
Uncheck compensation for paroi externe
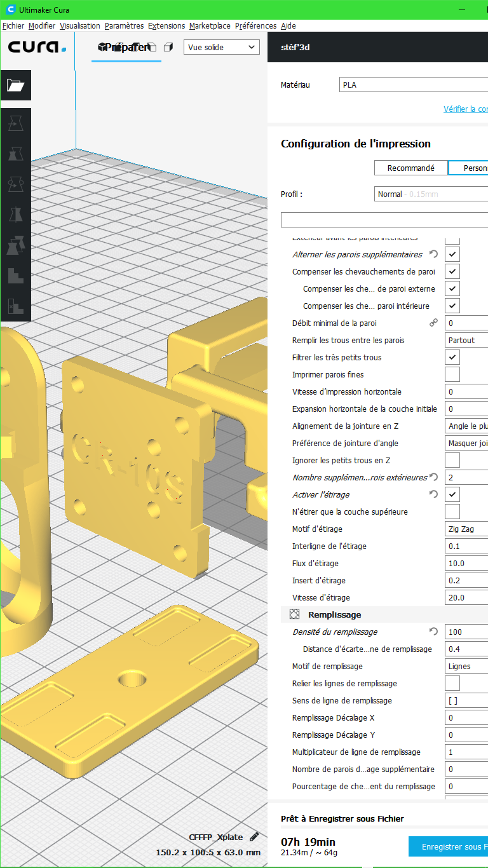(452, 288)
